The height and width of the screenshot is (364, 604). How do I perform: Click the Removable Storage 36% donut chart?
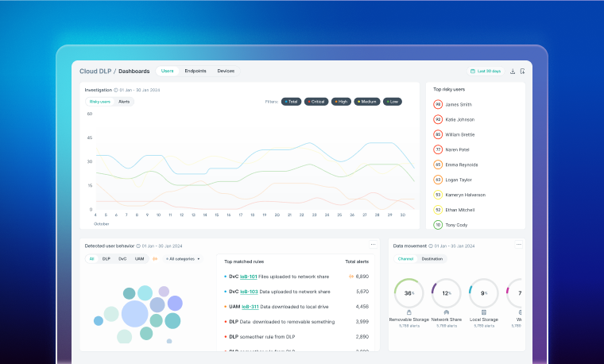(x=409, y=293)
